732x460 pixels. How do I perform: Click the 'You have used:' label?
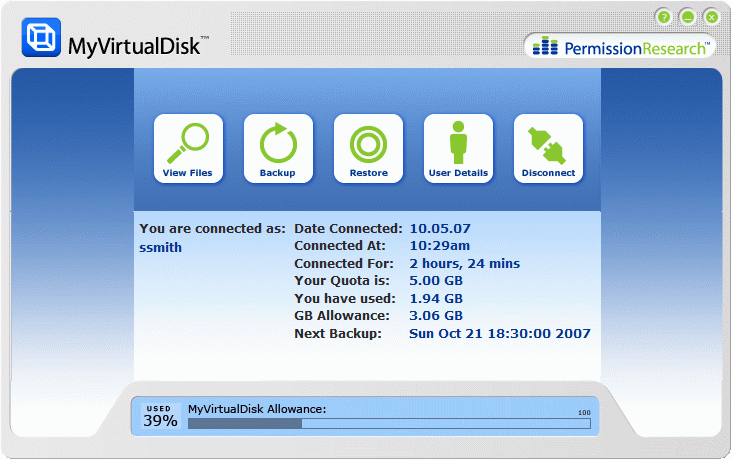pyautogui.click(x=345, y=298)
